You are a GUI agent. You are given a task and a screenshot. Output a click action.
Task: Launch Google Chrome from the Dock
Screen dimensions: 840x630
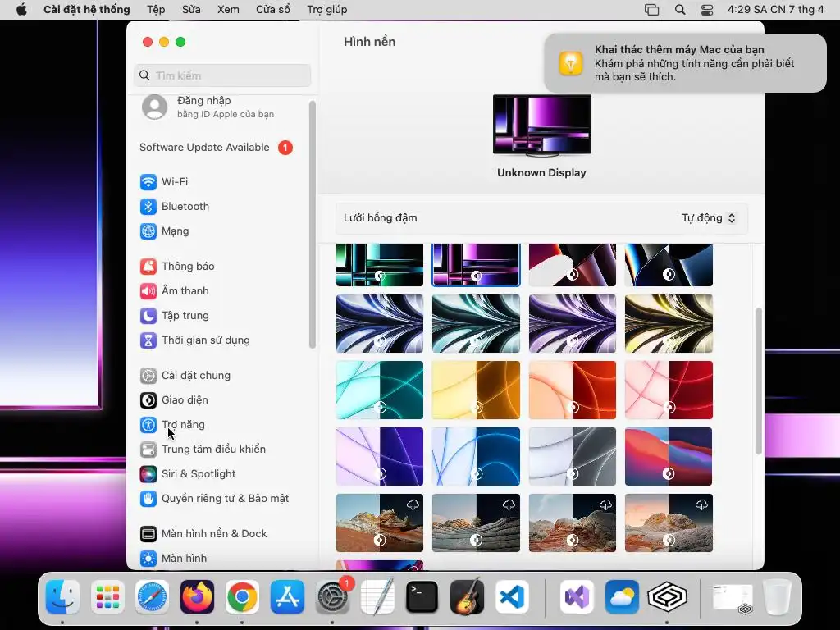[242, 597]
